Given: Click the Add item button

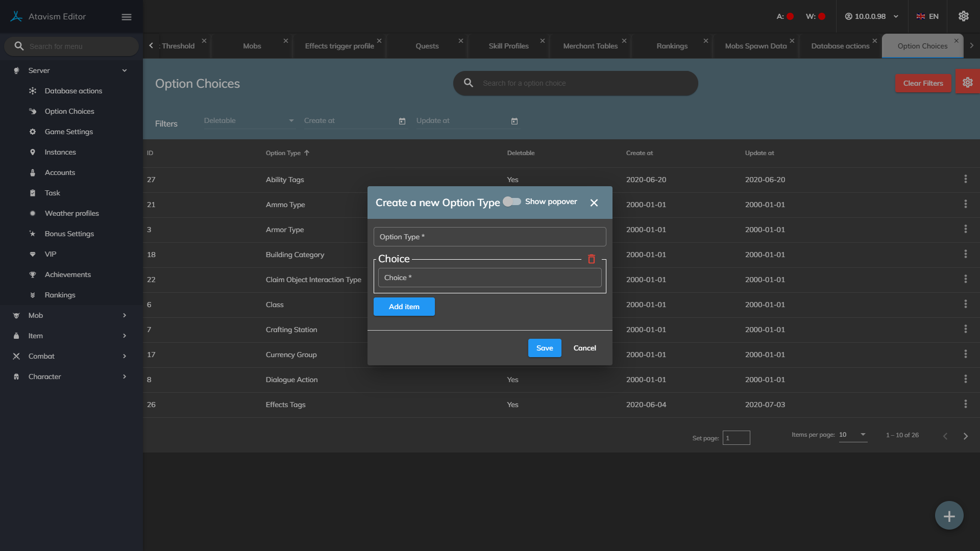Looking at the screenshot, I should click(x=404, y=307).
